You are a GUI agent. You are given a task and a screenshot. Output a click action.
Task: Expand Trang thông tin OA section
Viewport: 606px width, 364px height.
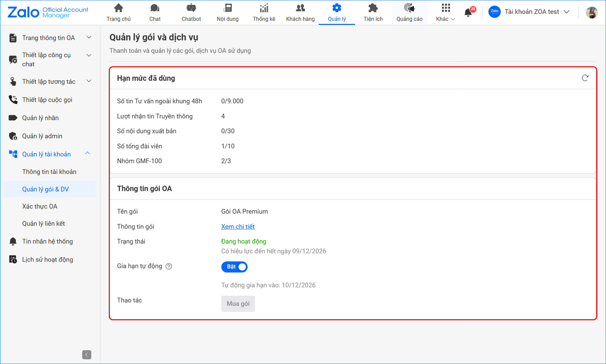(x=89, y=38)
